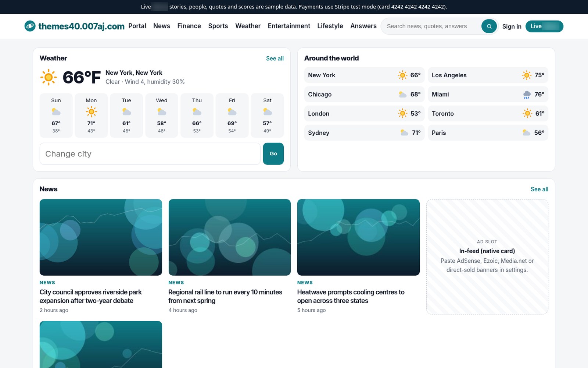588x368 pixels.
Task: Click the Go button for city change
Action: [x=273, y=153]
